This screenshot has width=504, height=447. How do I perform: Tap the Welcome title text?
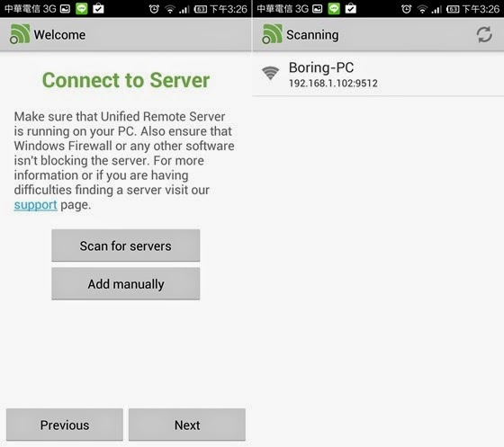[x=59, y=35]
